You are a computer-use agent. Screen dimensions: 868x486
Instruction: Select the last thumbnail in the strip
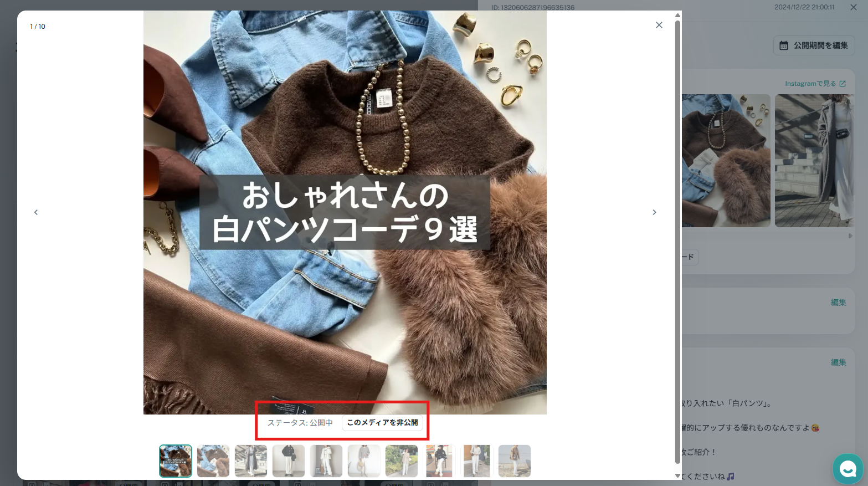(x=514, y=461)
